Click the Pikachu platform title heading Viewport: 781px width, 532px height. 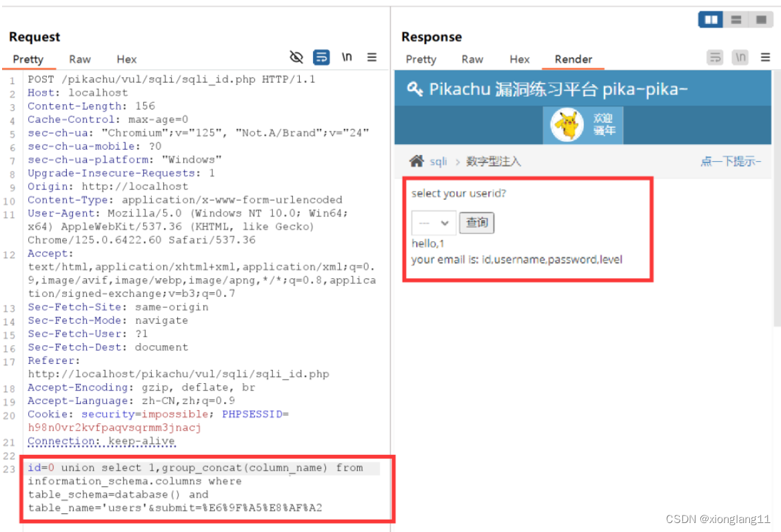558,89
